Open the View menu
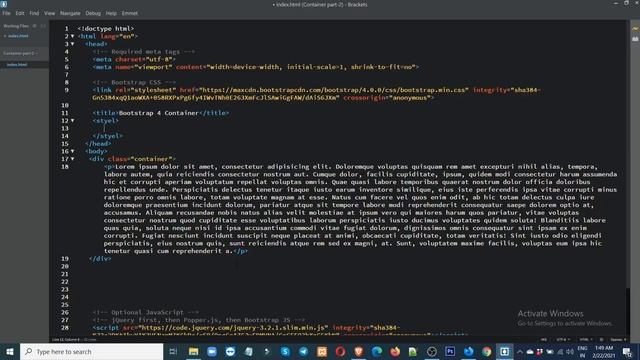640x360 pixels. (49, 13)
